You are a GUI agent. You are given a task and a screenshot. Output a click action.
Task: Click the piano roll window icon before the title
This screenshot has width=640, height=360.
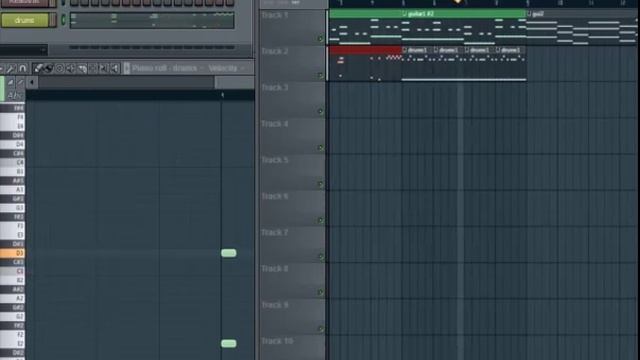tap(127, 68)
